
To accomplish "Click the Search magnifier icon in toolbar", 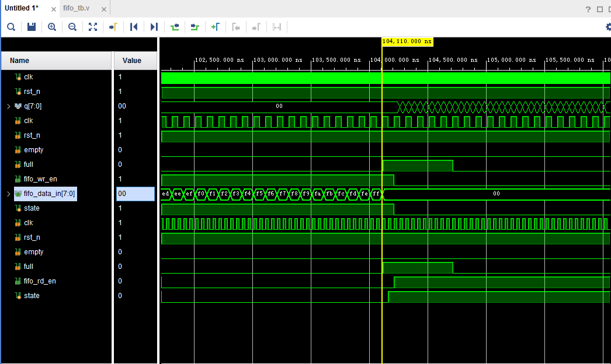I will point(11,27).
